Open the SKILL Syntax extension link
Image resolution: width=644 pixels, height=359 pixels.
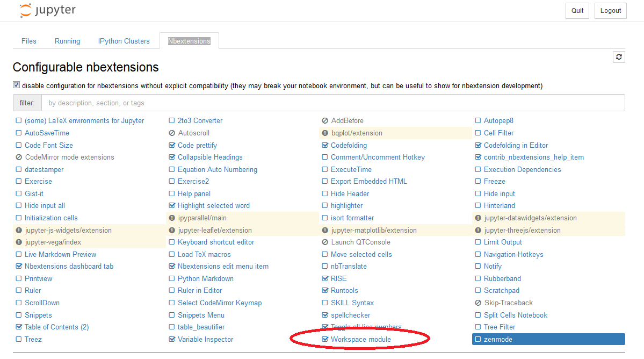pyautogui.click(x=352, y=303)
